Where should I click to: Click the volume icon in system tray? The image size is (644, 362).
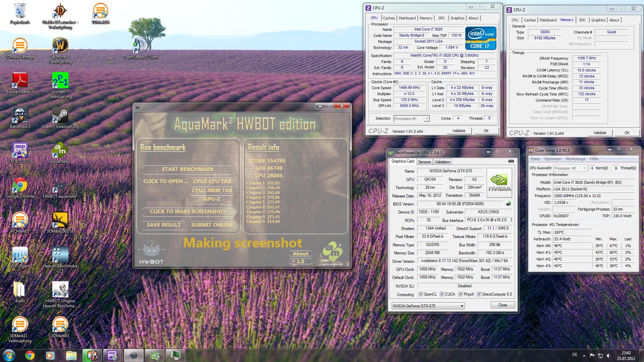pyautogui.click(x=608, y=355)
